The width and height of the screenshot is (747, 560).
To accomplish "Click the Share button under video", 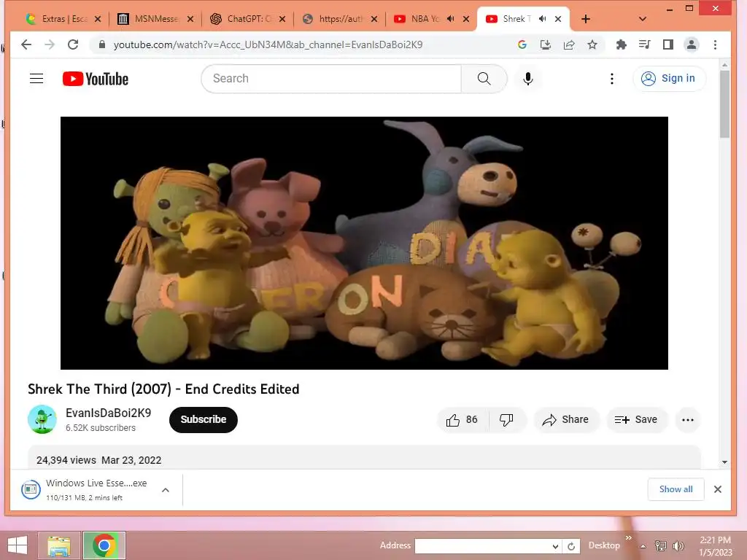I will [565, 420].
